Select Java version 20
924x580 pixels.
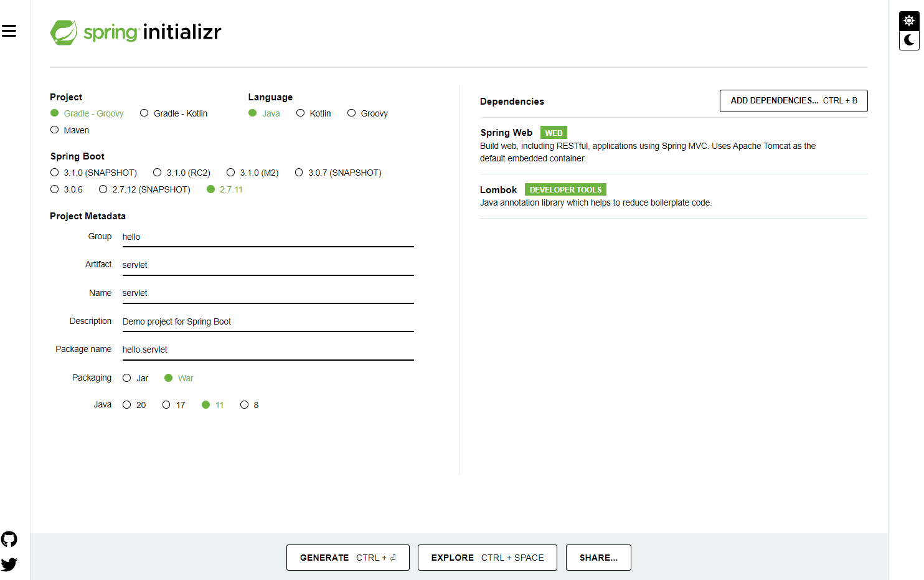(134, 405)
